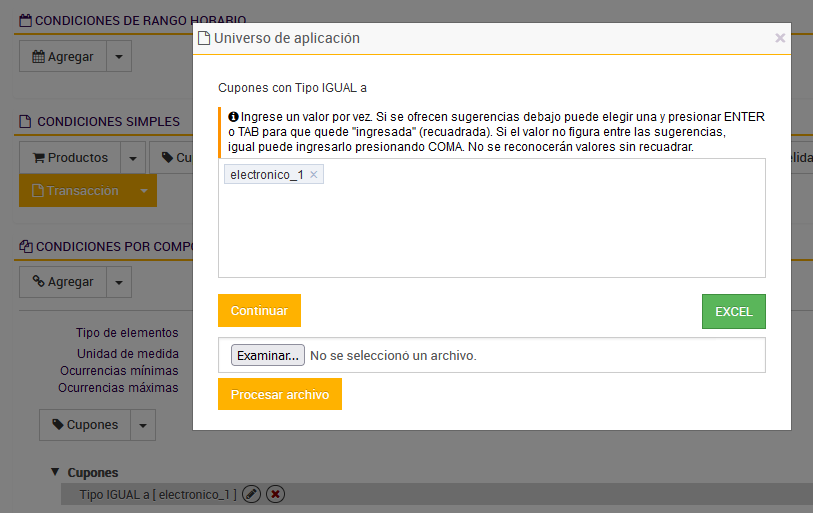Image resolution: width=813 pixels, height=513 pixels.
Task: Click the file icon beside Condiciones simples
Action: [25, 121]
